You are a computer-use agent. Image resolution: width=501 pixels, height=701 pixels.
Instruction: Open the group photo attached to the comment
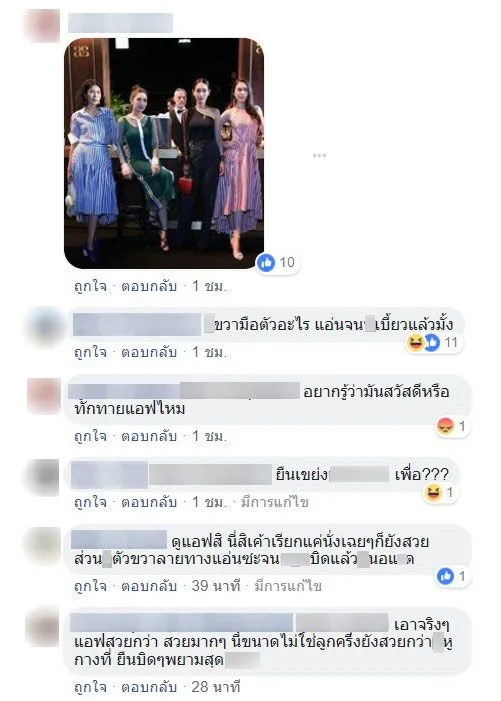pyautogui.click(x=164, y=153)
